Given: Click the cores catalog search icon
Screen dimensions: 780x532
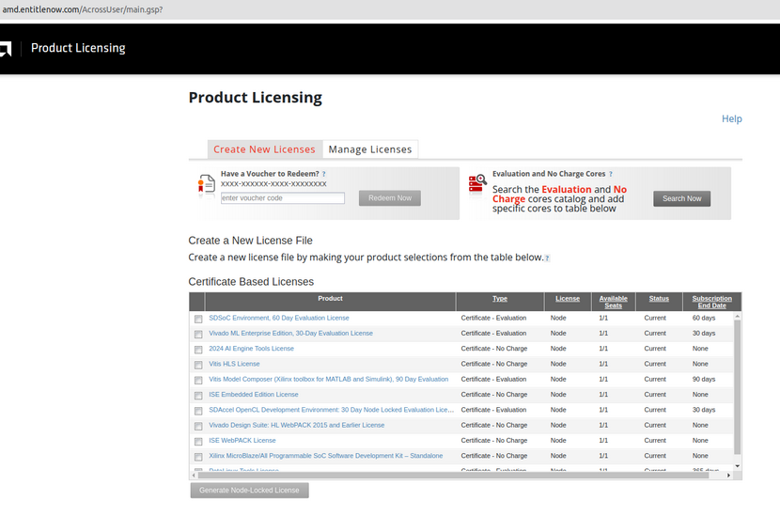Looking at the screenshot, I should (477, 183).
